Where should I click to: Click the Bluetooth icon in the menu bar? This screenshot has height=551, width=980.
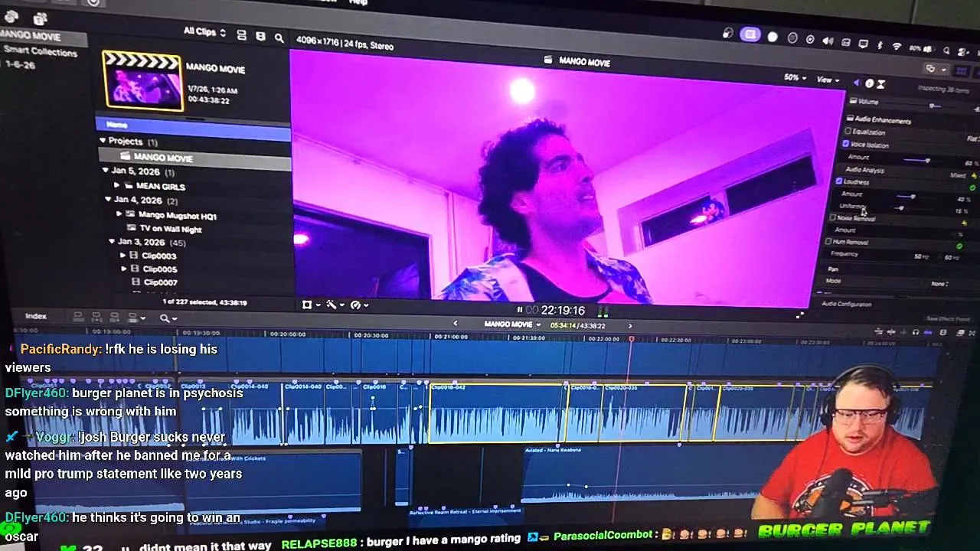[x=880, y=45]
